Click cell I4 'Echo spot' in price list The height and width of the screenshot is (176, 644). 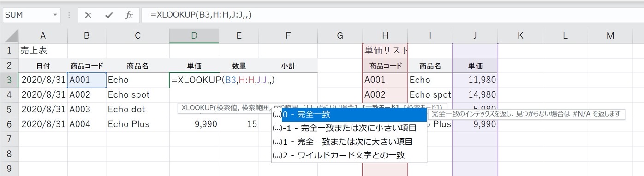(x=430, y=95)
